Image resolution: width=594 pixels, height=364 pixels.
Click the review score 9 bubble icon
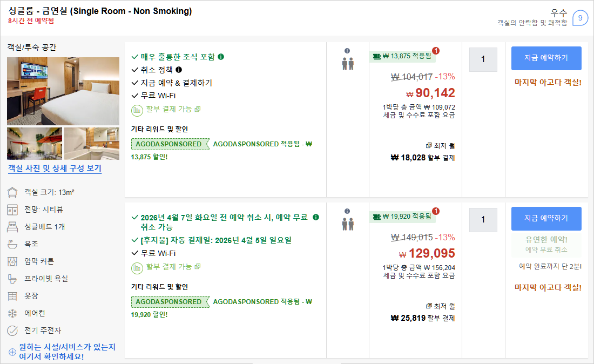pyautogui.click(x=580, y=18)
